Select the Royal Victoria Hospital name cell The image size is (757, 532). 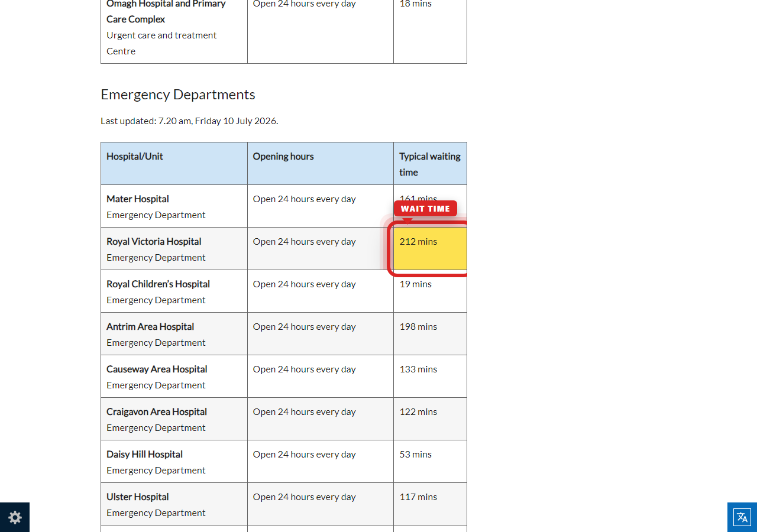click(x=174, y=249)
